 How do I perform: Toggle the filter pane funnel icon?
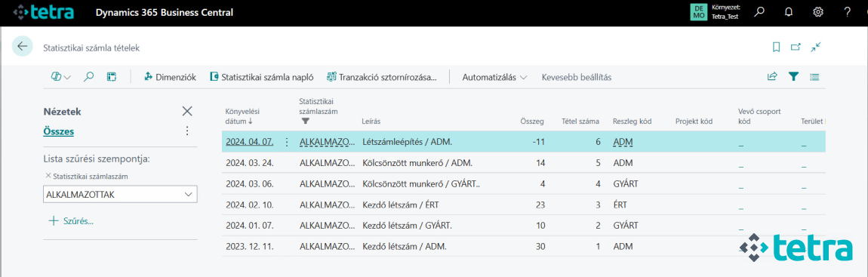tap(794, 77)
